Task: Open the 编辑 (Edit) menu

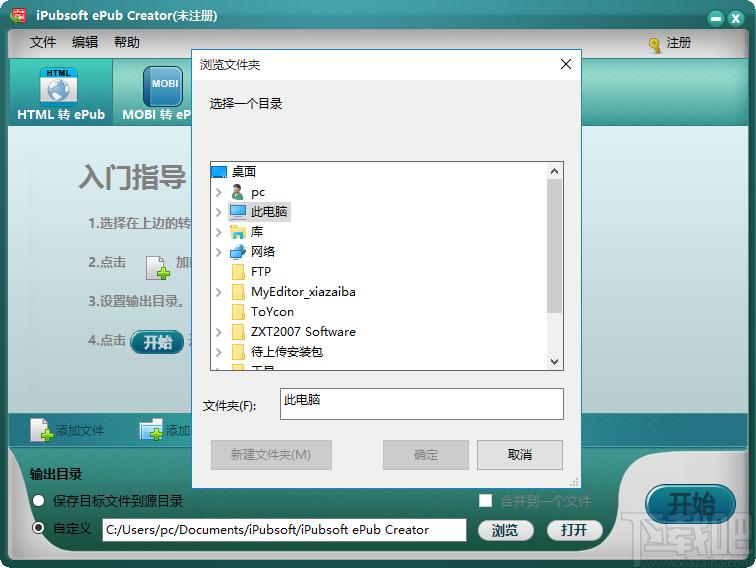Action: pos(85,42)
